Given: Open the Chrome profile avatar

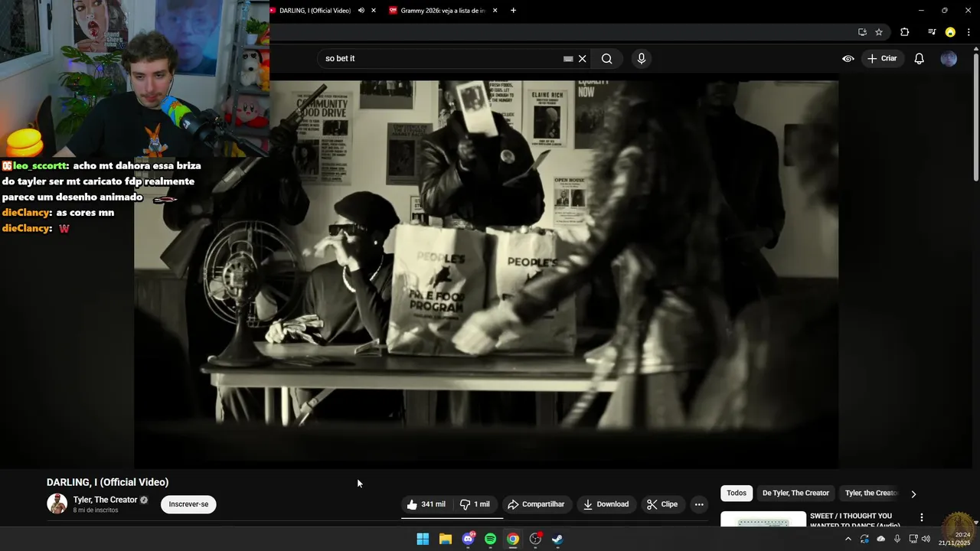Looking at the screenshot, I should click(x=950, y=32).
